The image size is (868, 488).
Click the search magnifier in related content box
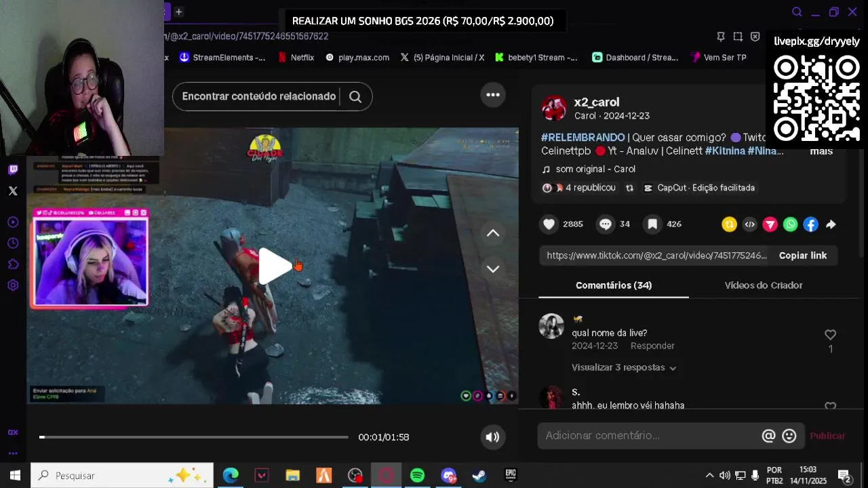[x=355, y=96]
